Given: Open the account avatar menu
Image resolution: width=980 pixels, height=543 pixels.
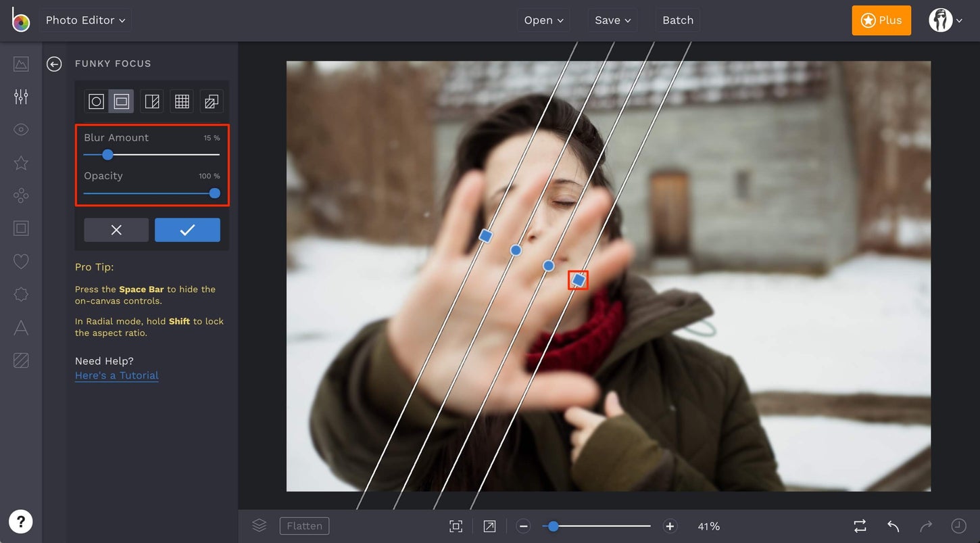Looking at the screenshot, I should 940,20.
